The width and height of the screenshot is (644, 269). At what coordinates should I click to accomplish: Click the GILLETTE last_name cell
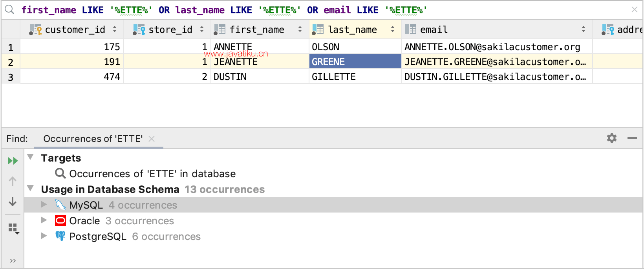pos(355,77)
